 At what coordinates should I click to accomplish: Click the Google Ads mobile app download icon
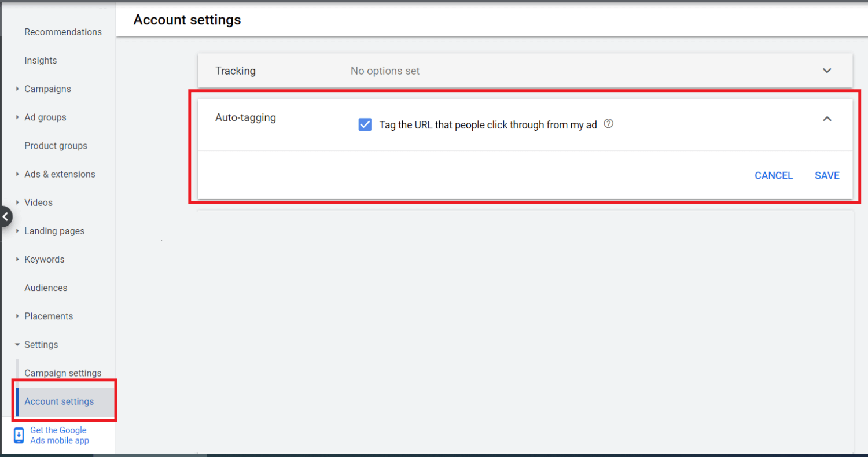[18, 435]
